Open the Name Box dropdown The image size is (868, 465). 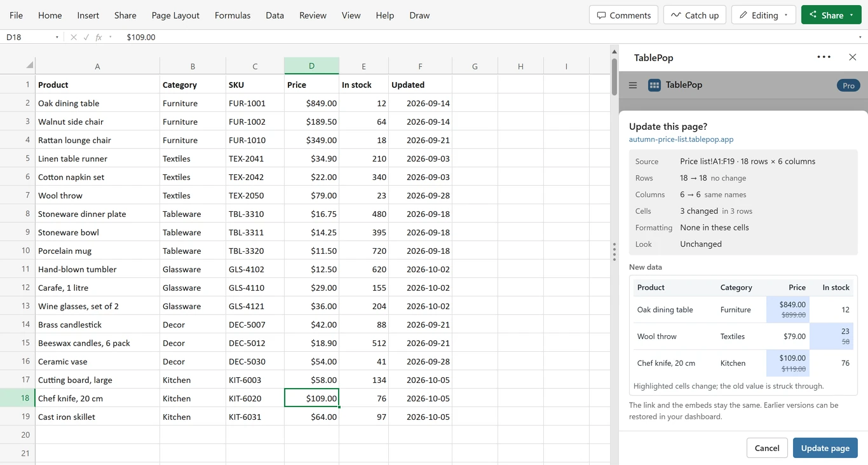point(57,38)
